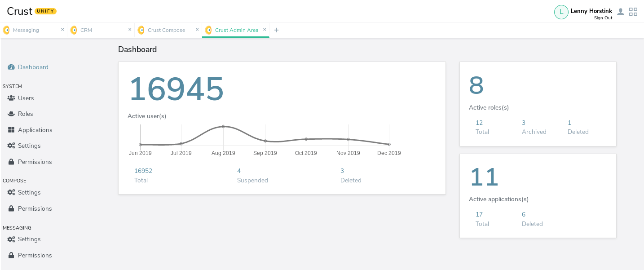
Task: Close the CRM tab
Action: (130, 30)
